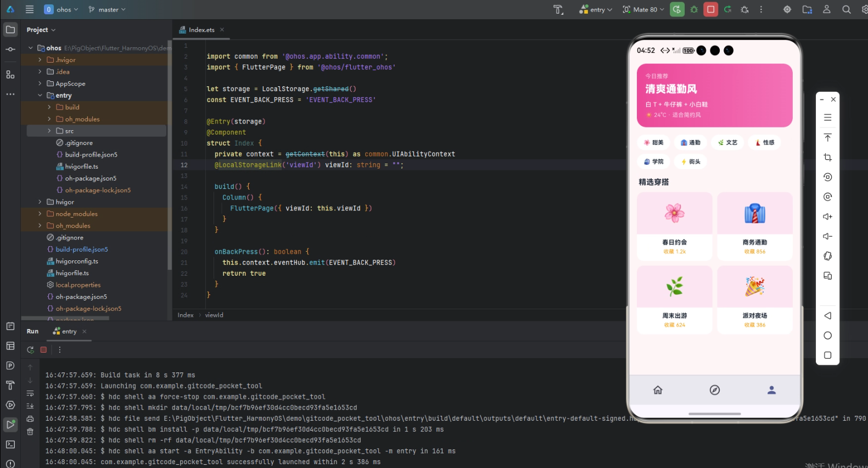The image size is (868, 468).
Task: Expand the src folder
Action: click(49, 131)
